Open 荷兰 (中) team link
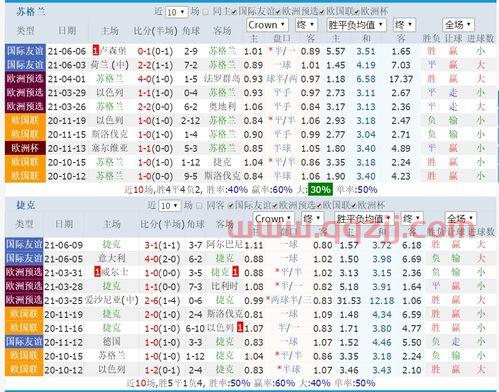The width and height of the screenshot is (499, 392). click(x=110, y=65)
